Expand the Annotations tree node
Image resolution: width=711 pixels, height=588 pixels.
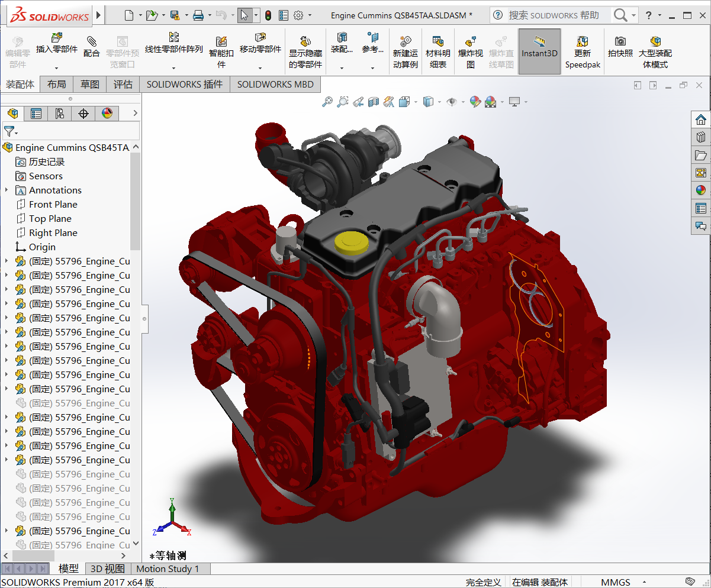pos(8,190)
